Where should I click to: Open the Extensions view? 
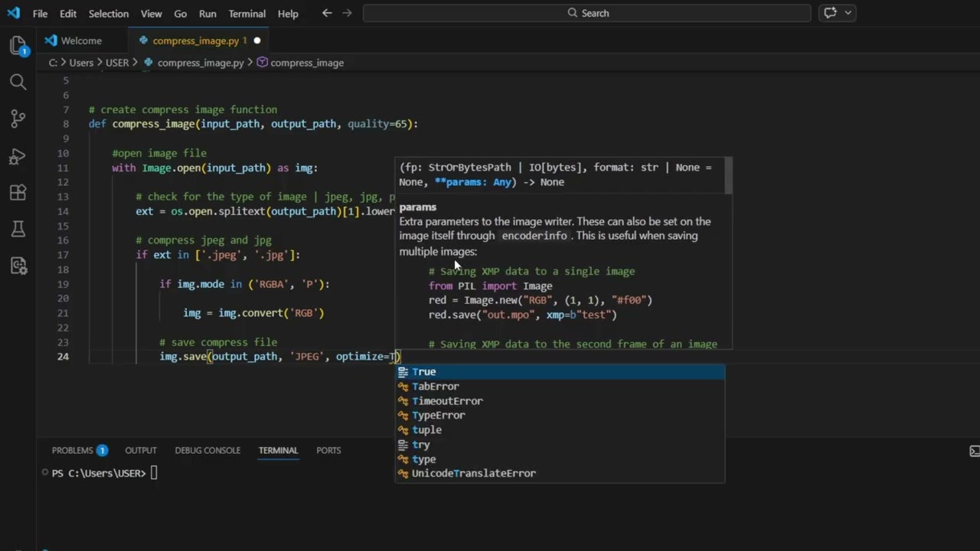[x=18, y=193]
